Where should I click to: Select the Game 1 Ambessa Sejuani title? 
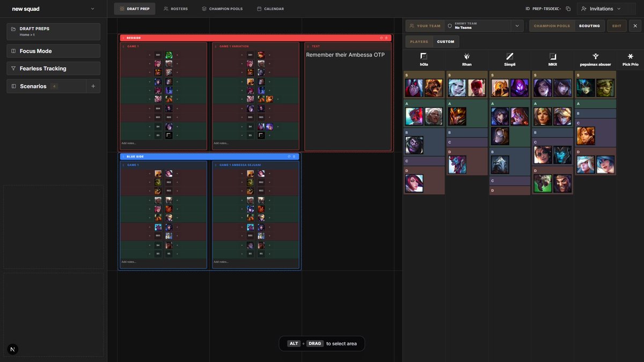click(239, 165)
